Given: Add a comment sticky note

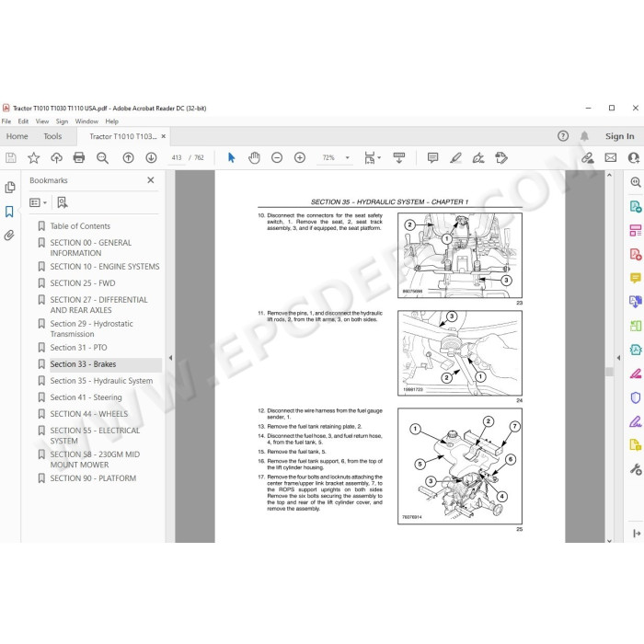Looking at the screenshot, I should pos(432,157).
